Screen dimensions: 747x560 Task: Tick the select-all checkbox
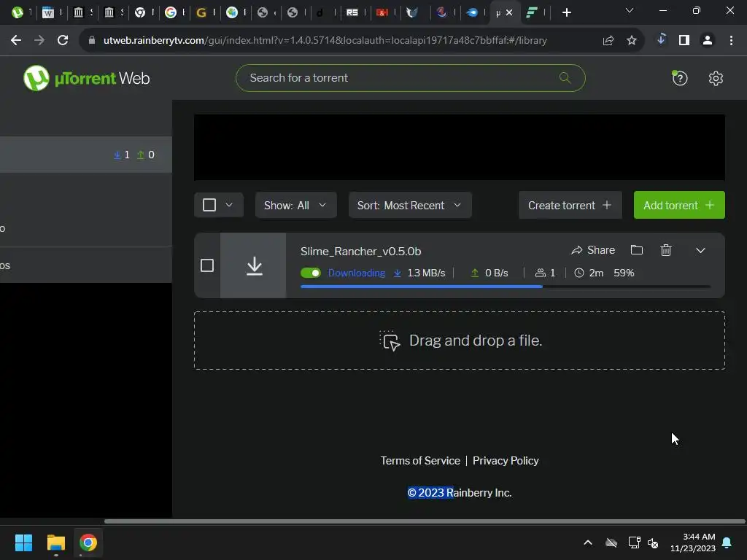[x=209, y=205]
